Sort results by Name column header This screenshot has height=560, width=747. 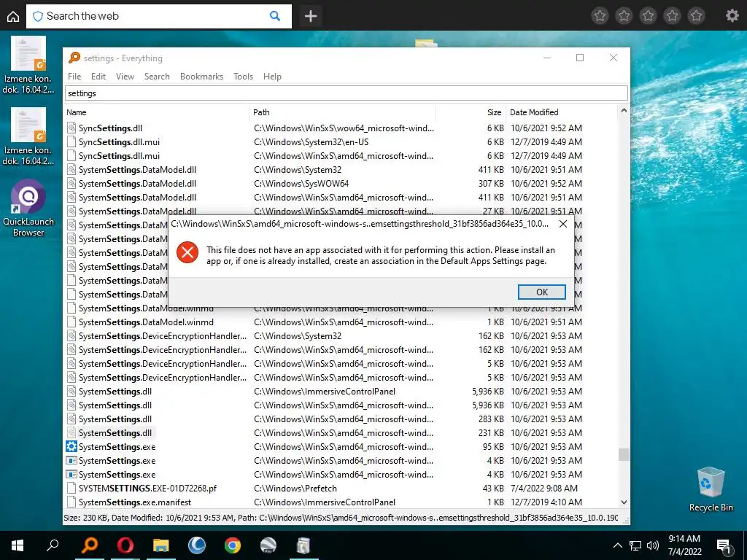click(157, 112)
